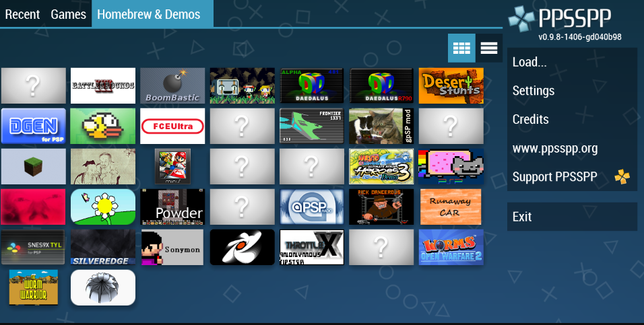Launch the FCEUltra emulator

pyautogui.click(x=172, y=126)
